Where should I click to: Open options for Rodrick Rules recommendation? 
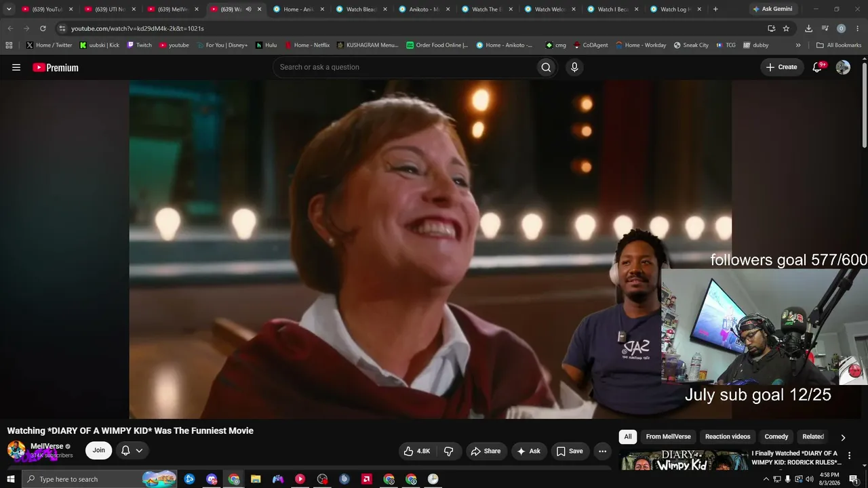tap(849, 455)
